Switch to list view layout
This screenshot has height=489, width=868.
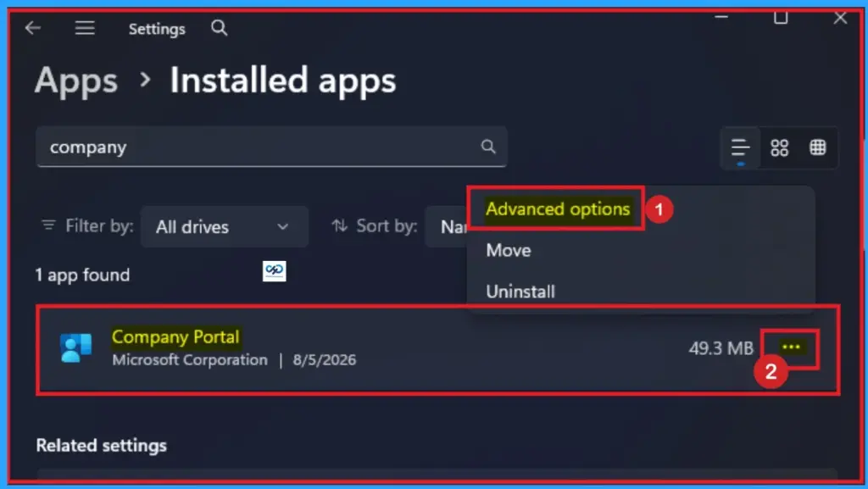[x=740, y=147]
